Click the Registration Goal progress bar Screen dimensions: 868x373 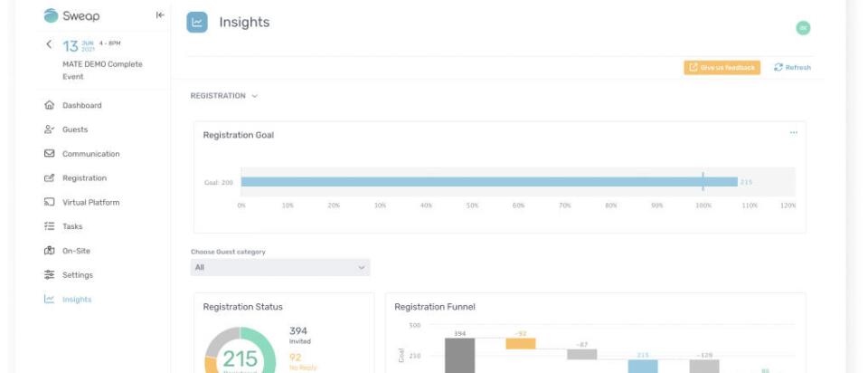(488, 182)
